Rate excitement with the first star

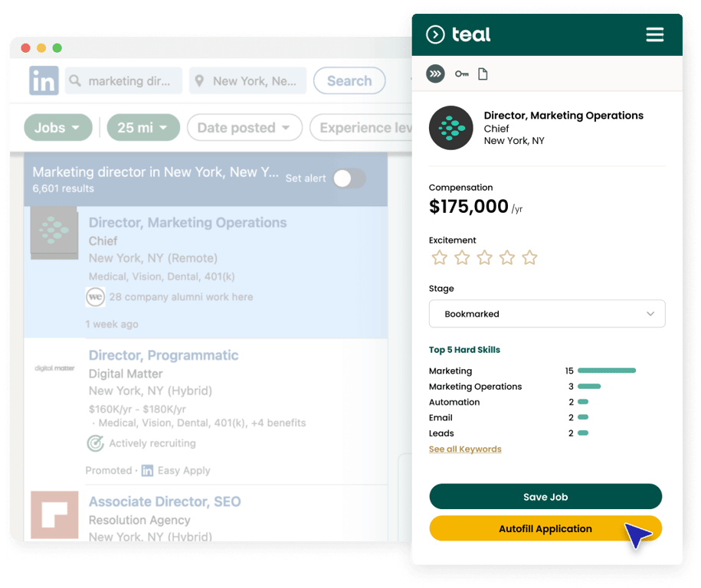[x=440, y=257]
